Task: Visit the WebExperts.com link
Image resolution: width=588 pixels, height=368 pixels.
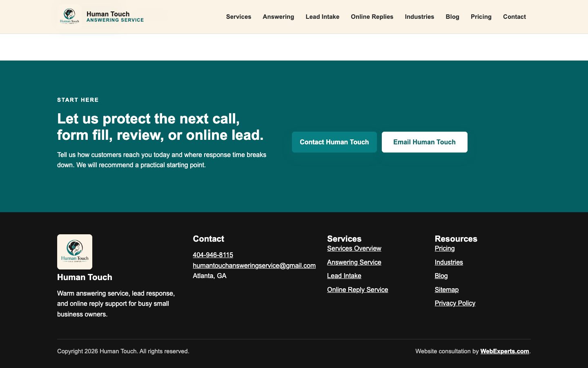Action: pos(505,351)
